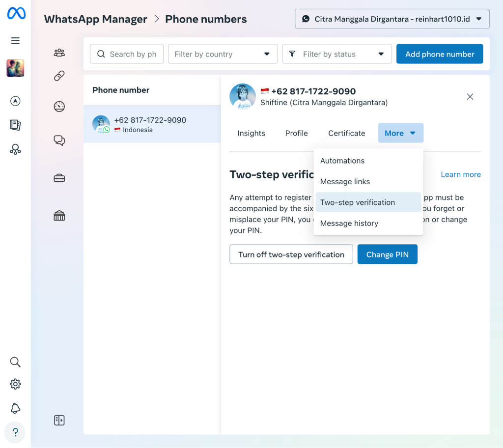This screenshot has height=448, width=503.
Task: Switch to the Profile tab
Action: click(296, 133)
